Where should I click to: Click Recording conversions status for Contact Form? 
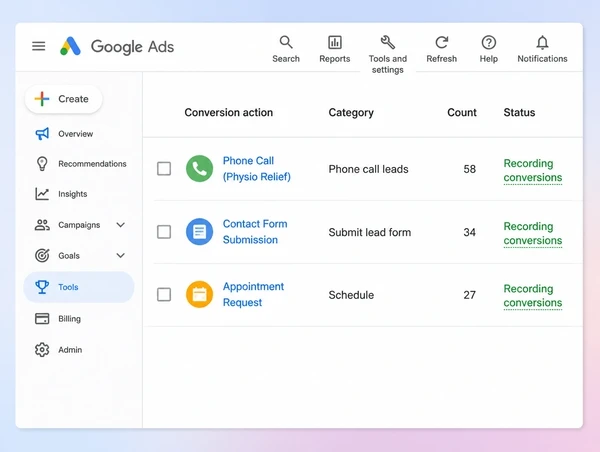(x=533, y=233)
